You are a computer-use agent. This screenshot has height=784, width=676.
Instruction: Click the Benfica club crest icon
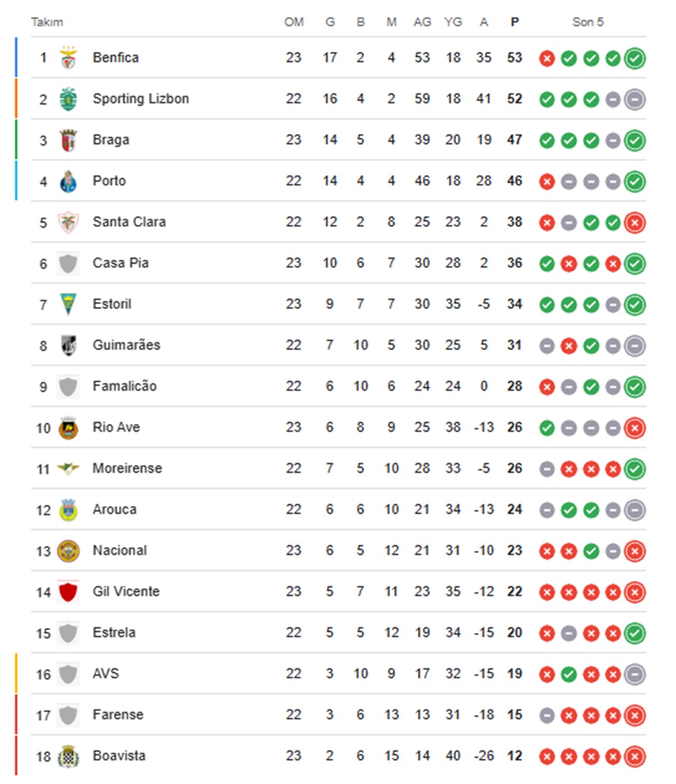point(68,57)
